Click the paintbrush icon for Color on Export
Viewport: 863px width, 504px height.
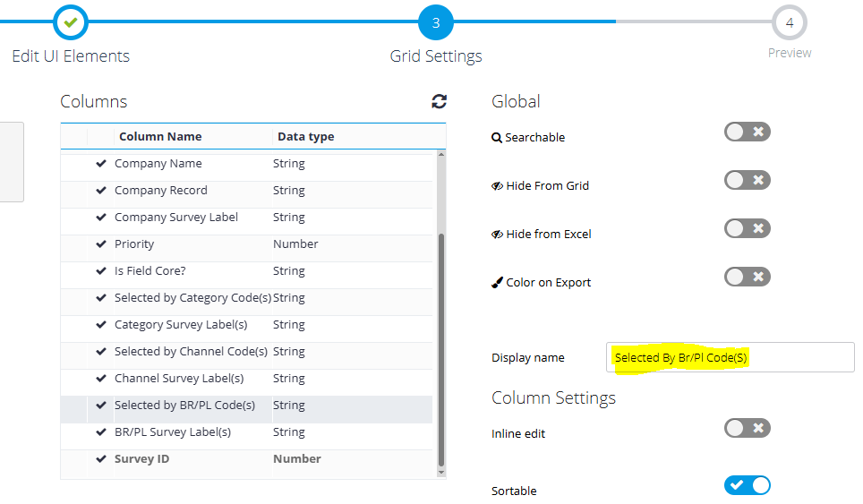point(497,283)
